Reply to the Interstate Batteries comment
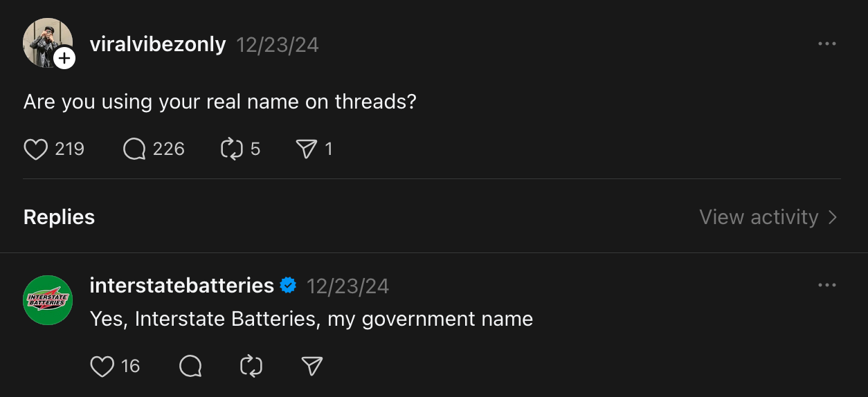 coord(190,366)
